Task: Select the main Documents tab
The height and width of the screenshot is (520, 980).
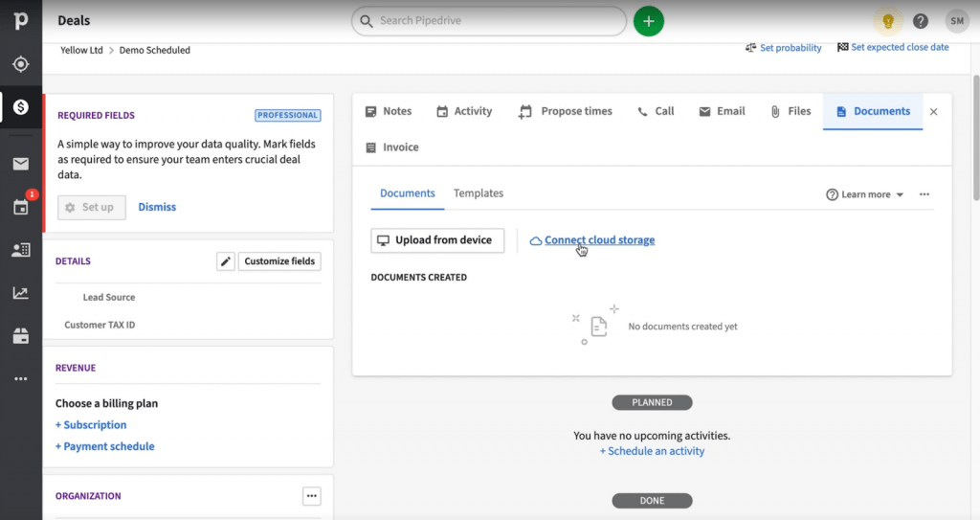Action: coord(873,111)
